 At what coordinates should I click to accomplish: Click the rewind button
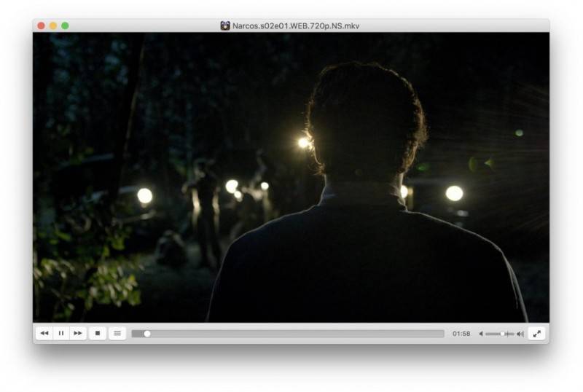click(x=44, y=333)
